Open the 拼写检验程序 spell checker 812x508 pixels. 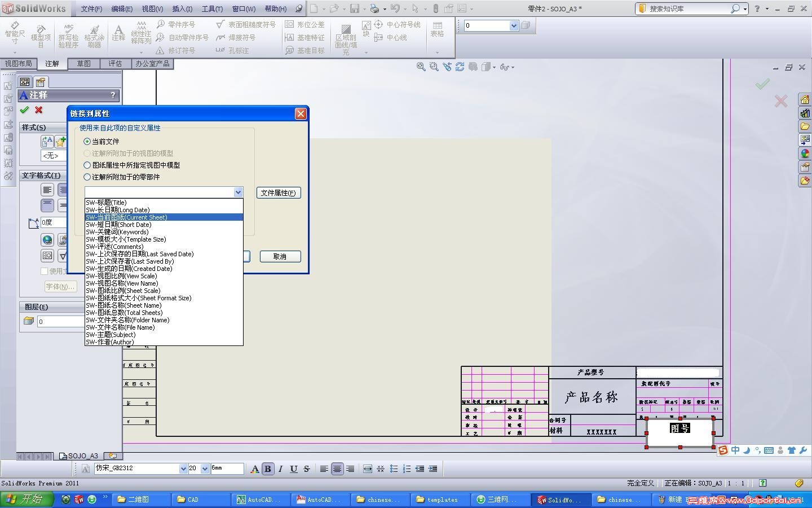click(68, 36)
